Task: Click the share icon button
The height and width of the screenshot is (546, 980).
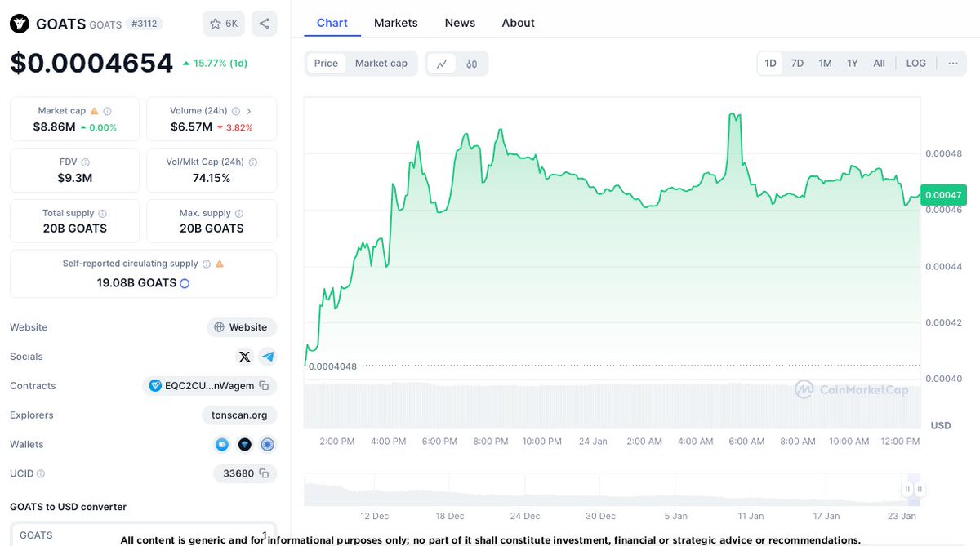Action: [265, 24]
